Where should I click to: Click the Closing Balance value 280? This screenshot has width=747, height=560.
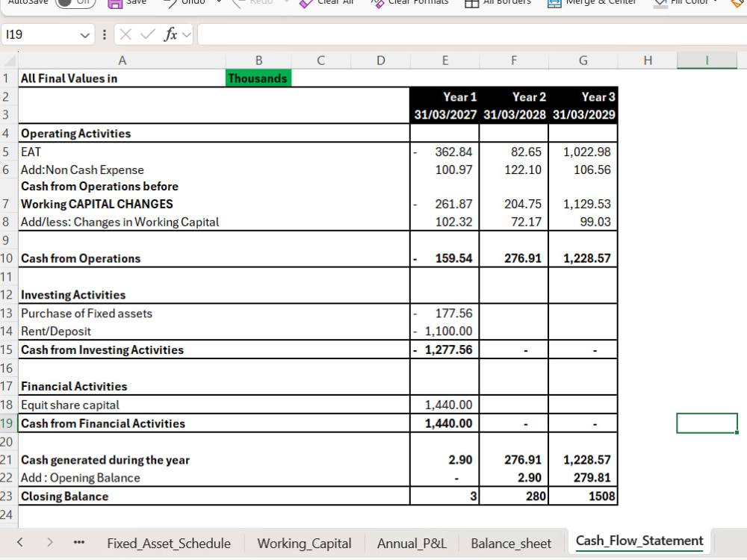point(514,497)
